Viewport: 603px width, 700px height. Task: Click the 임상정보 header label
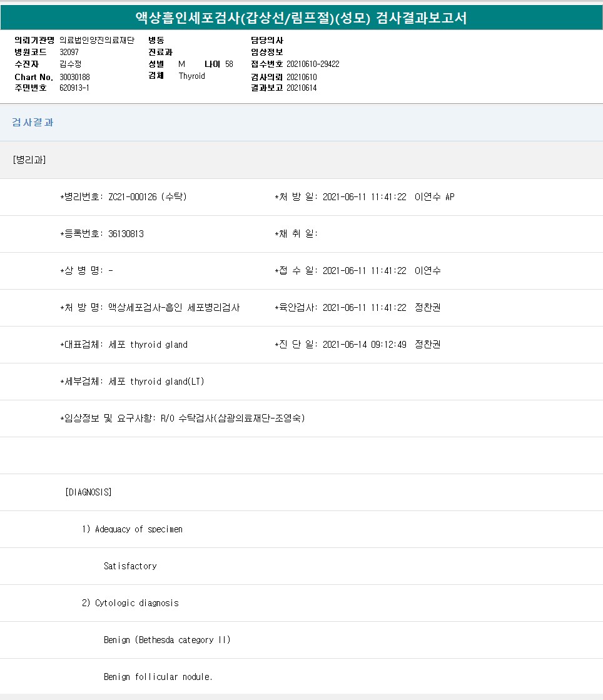pos(267,52)
